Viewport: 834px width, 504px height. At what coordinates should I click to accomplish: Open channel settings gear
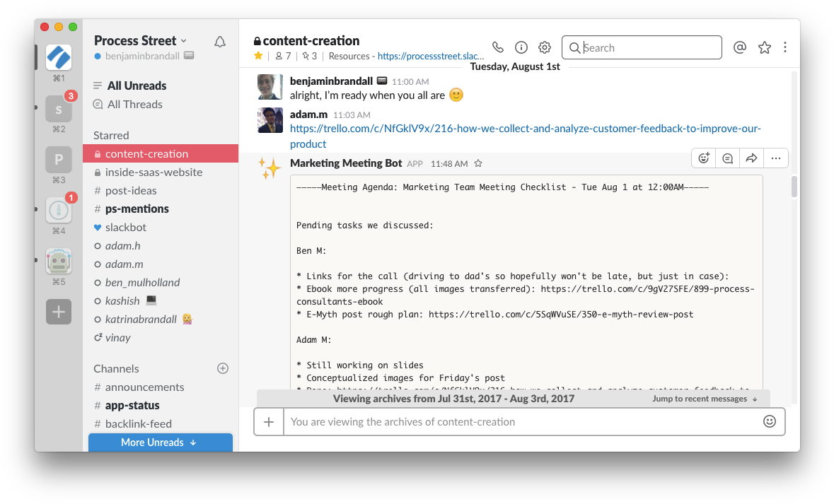(x=545, y=47)
